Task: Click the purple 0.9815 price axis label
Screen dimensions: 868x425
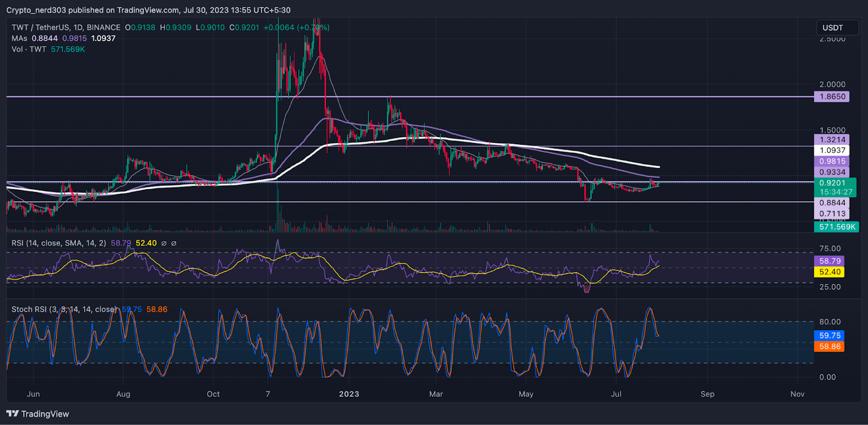Action: [x=832, y=161]
